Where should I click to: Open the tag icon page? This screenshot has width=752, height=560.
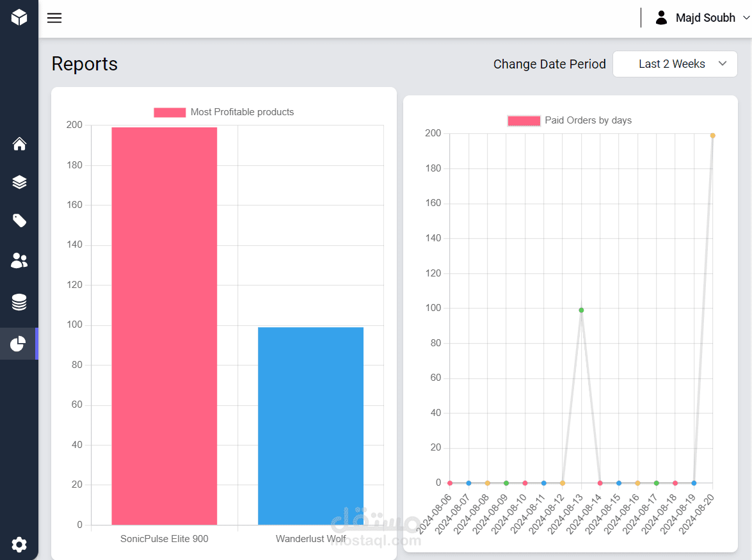tap(19, 221)
